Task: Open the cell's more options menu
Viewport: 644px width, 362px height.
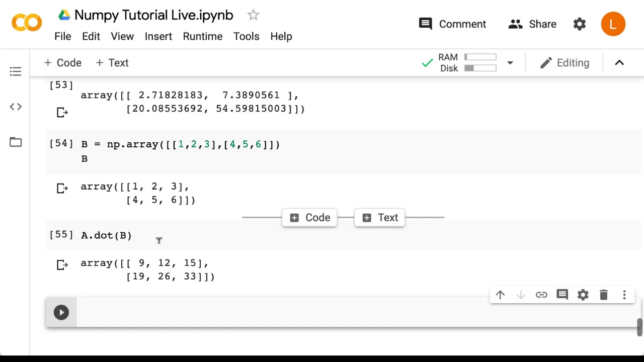Action: [624, 295]
